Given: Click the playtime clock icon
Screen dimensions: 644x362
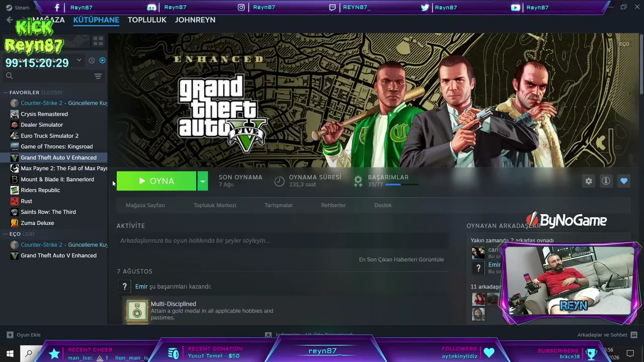Looking at the screenshot, I should point(279,181).
